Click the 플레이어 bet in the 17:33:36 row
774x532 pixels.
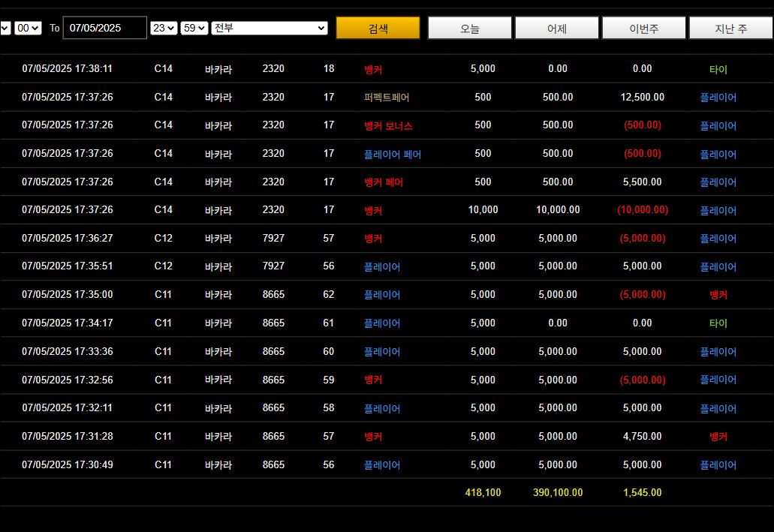point(382,352)
